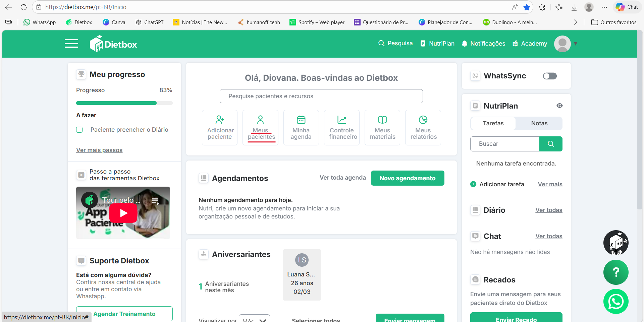Click the Meu progresso 83% progress bar
This screenshot has width=644, height=322.
click(124, 103)
